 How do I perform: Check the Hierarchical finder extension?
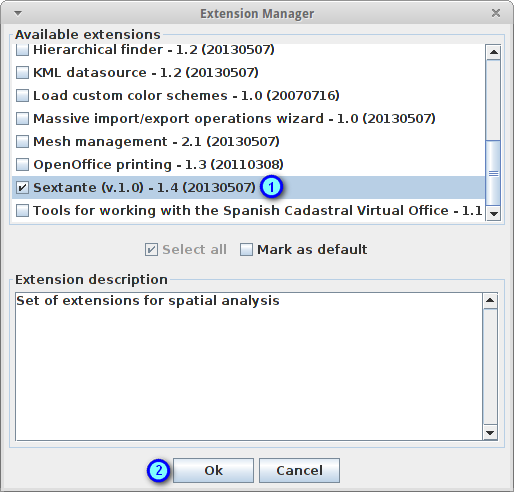tap(22, 50)
